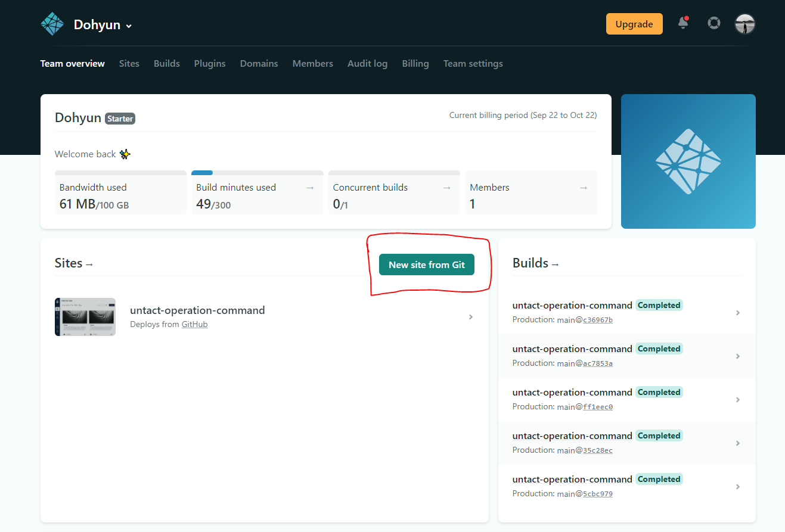Click the Bandwidth used progress bar

click(120, 173)
